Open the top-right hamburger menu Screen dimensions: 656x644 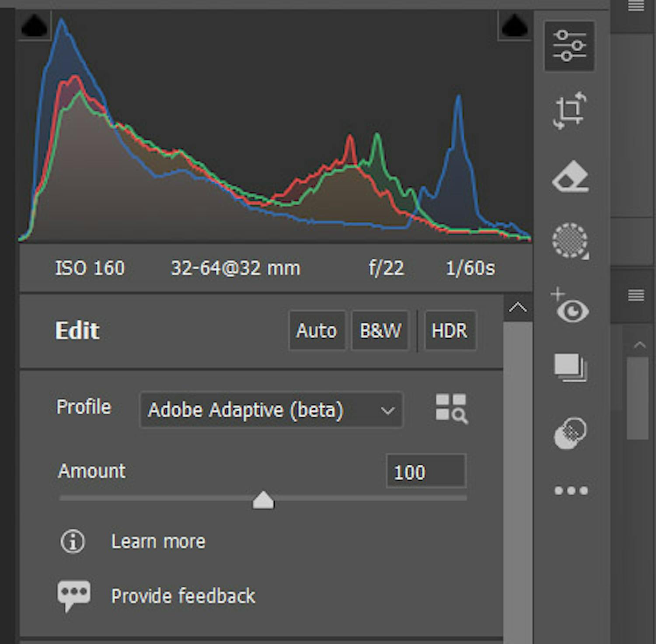[635, 6]
